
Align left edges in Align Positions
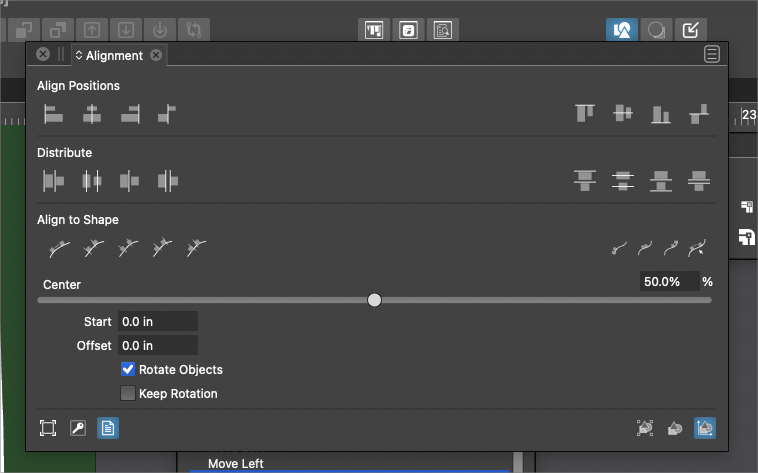coord(53,114)
